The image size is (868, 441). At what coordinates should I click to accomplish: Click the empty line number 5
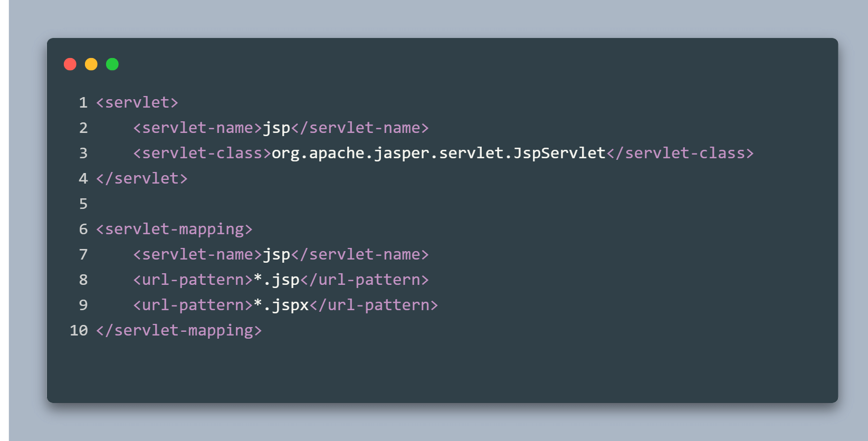coord(83,204)
